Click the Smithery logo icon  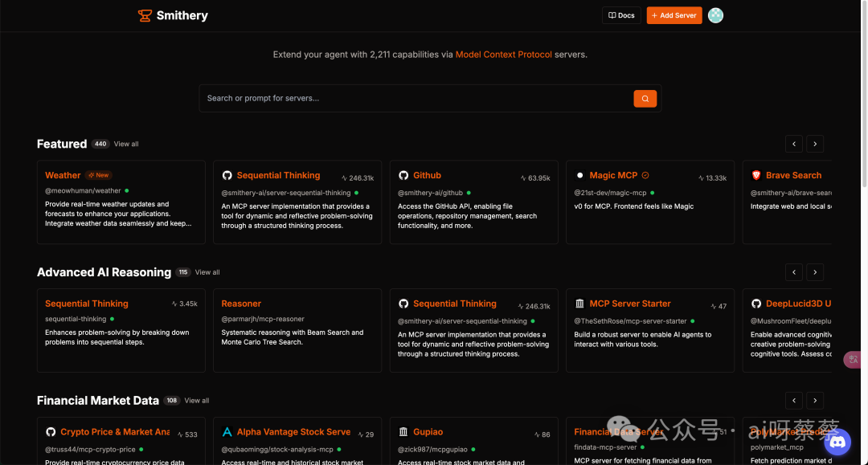145,15
